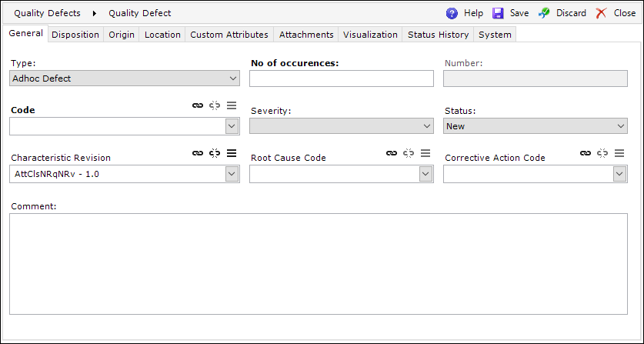Expand the Status dropdown showing New
The height and width of the screenshot is (344, 644).
tap(621, 126)
